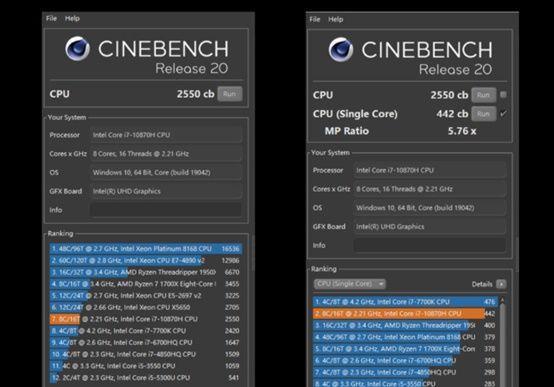Run CPU test in right Cinebench window
The width and height of the screenshot is (554, 387).
click(483, 95)
